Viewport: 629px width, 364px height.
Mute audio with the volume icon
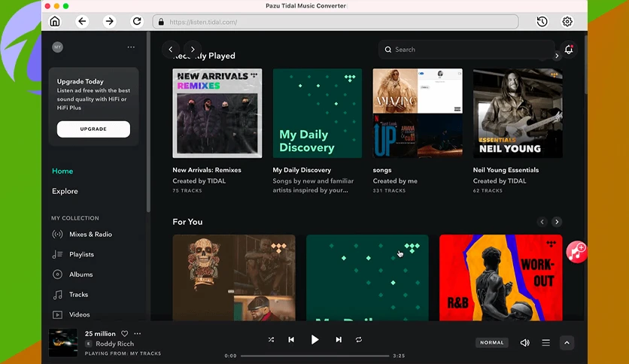pos(524,342)
